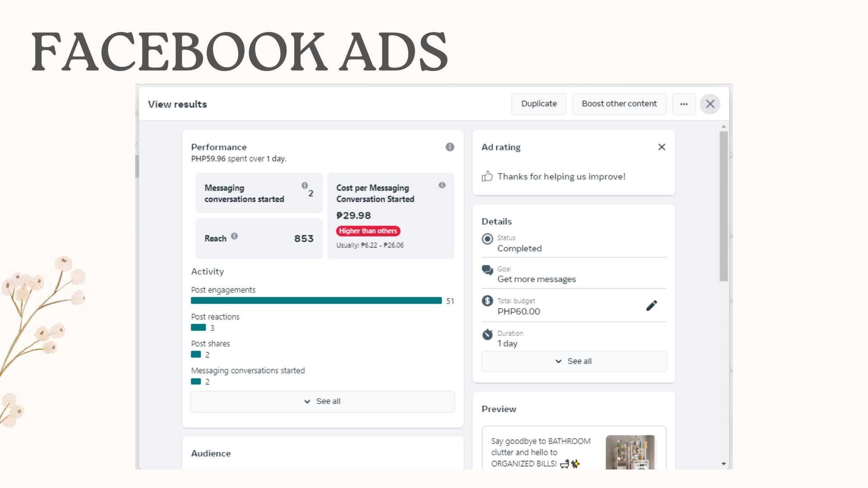This screenshot has width=868, height=488.
Task: Click the Completed status radio icon
Action: pos(487,239)
